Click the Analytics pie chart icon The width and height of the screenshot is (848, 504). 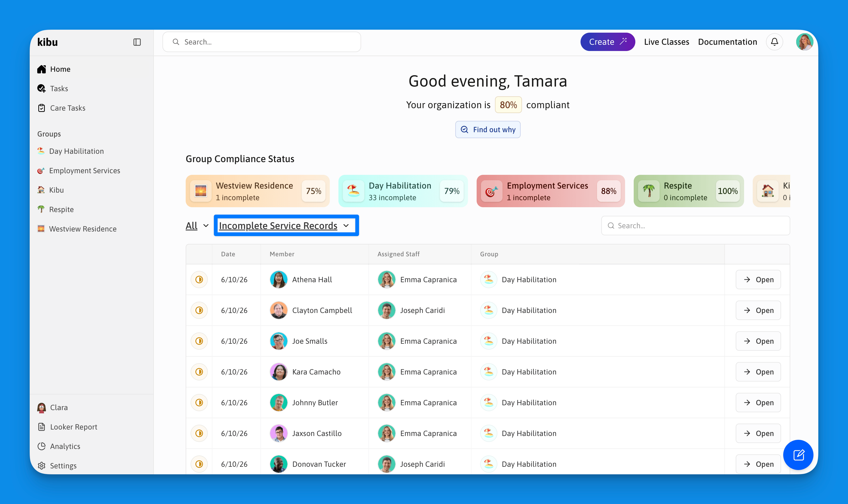[x=42, y=446]
